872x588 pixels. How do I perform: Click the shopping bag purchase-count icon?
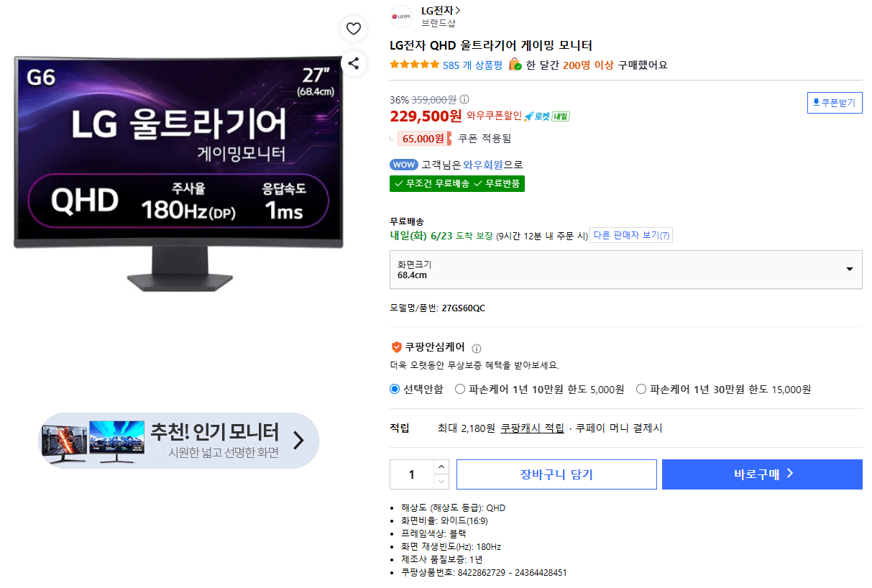coord(515,65)
